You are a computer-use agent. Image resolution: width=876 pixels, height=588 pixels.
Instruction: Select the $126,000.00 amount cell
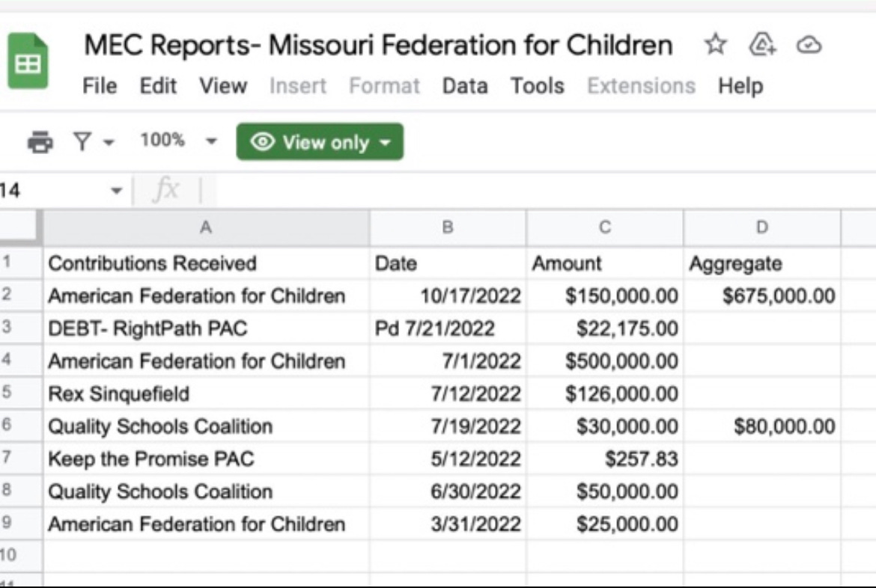coord(604,393)
